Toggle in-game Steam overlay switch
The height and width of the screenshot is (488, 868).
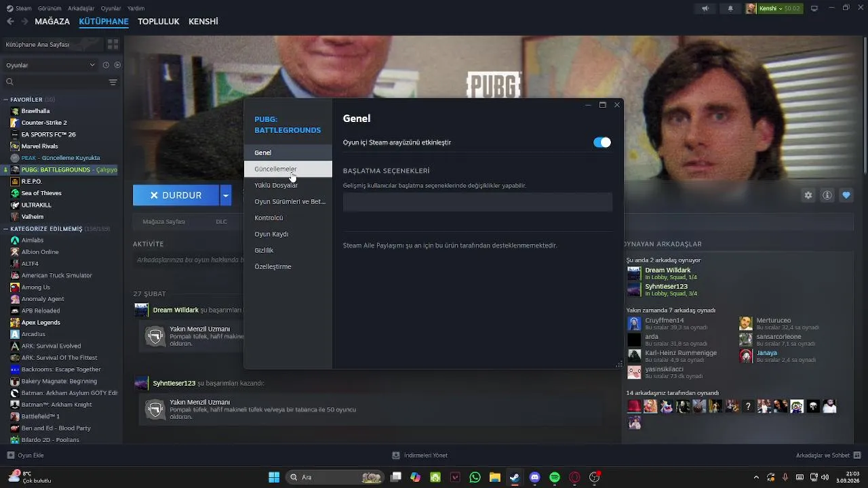click(602, 142)
